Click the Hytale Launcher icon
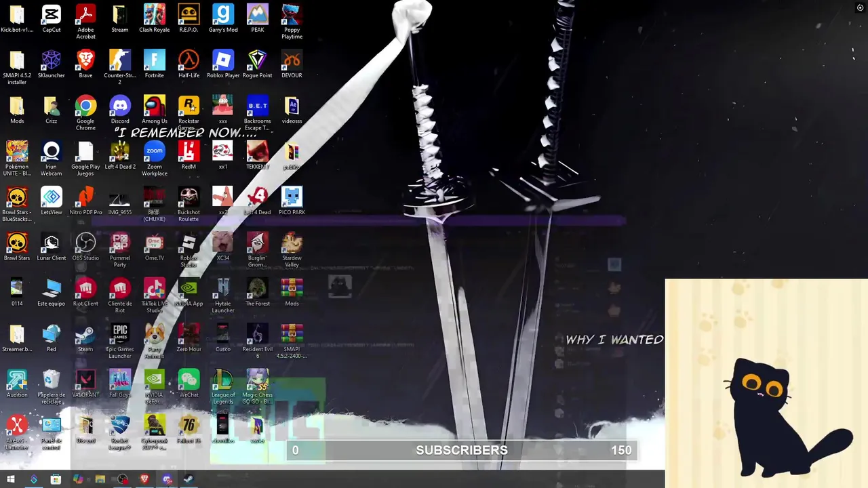The image size is (868, 488). [223, 295]
